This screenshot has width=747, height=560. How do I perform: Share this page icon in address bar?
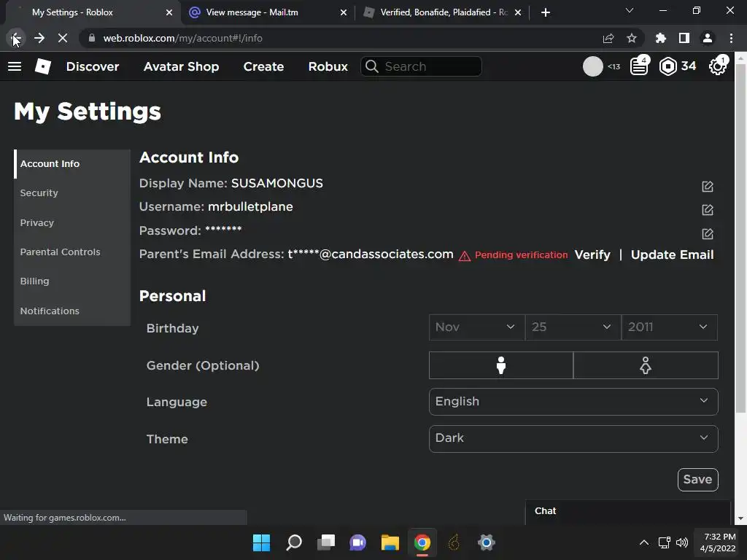[608, 38]
